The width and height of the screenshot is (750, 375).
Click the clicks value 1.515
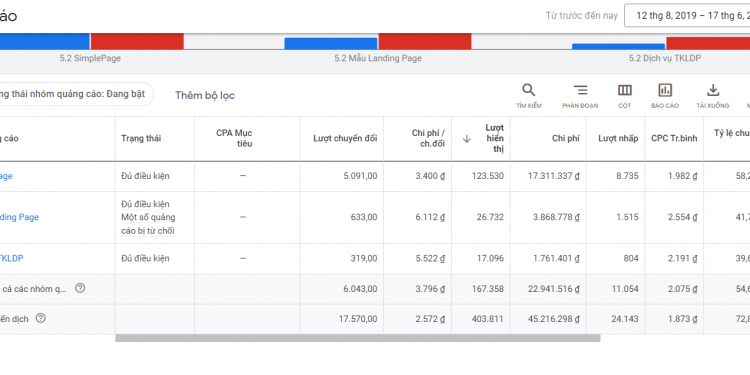628,217
